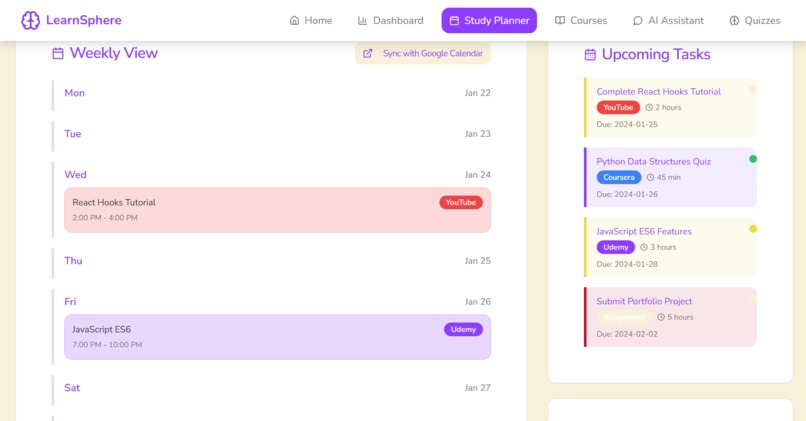Open the React Hooks Tutorial event on Wednesday
This screenshot has width=806, height=421.
tap(278, 210)
